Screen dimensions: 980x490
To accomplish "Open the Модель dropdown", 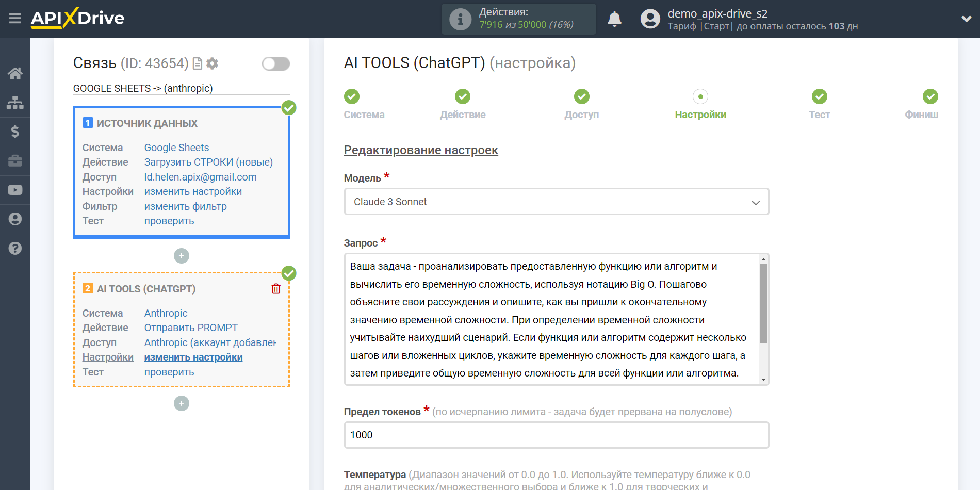I will (557, 202).
